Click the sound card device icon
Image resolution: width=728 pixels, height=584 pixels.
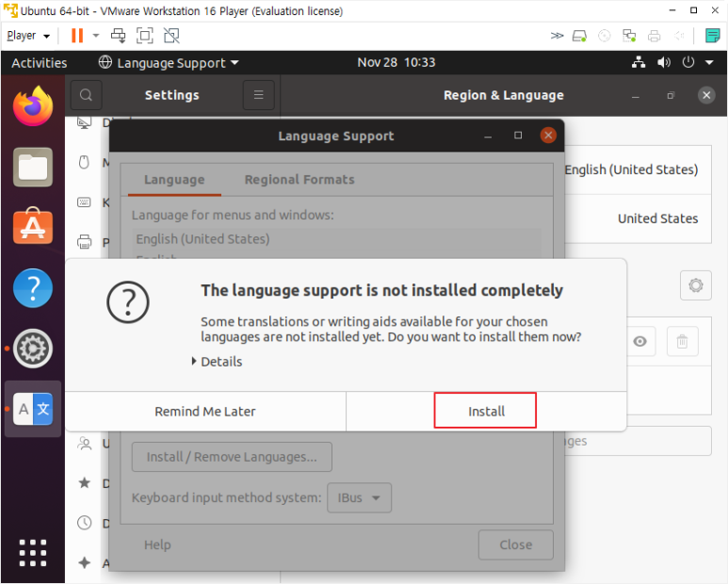679,36
